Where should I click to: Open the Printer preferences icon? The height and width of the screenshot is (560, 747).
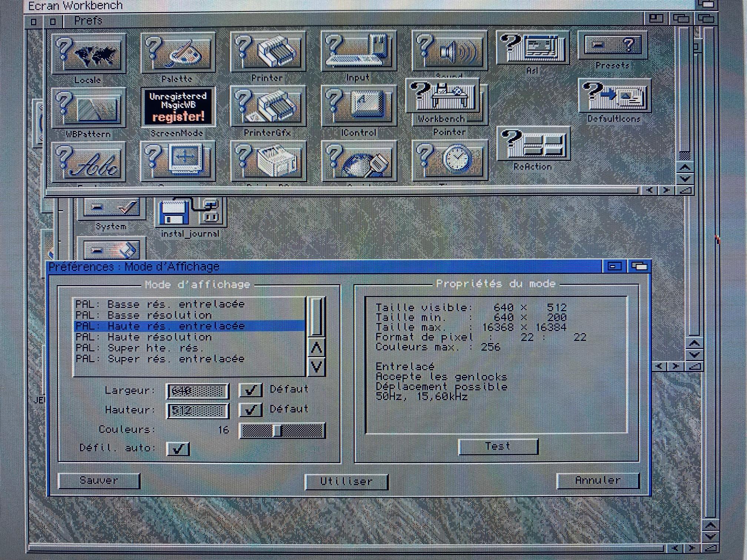pyautogui.click(x=268, y=53)
